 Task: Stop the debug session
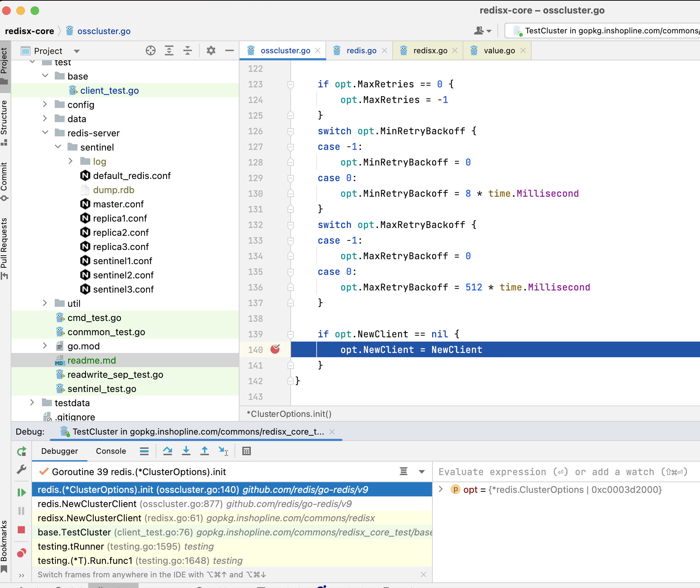(x=22, y=530)
